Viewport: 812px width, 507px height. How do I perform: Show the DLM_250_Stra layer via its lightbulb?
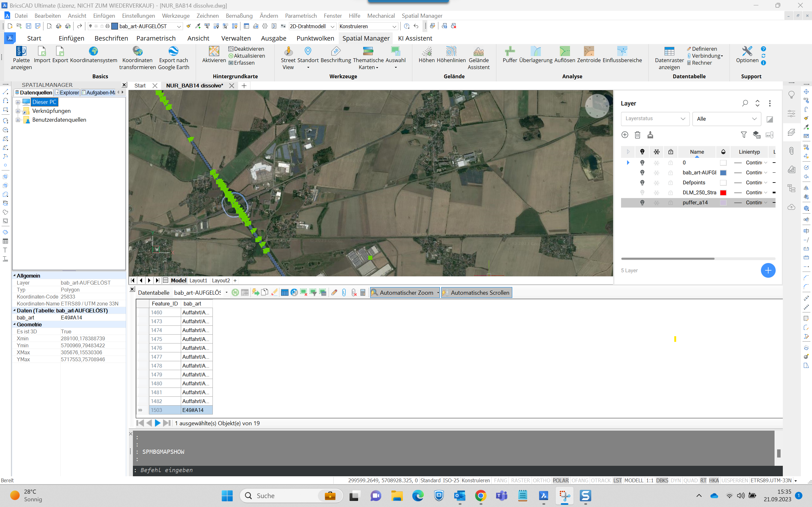click(x=642, y=192)
